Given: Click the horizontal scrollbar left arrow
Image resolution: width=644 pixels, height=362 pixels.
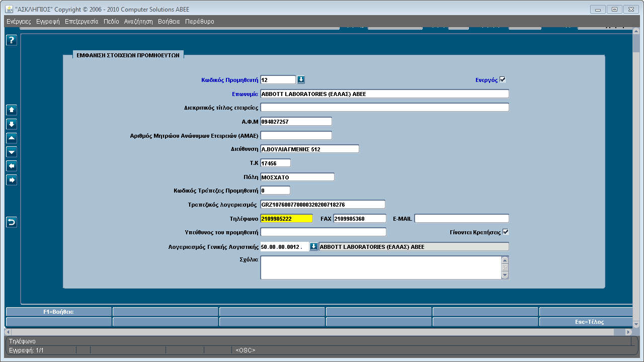Looking at the screenshot, I should point(8,332).
